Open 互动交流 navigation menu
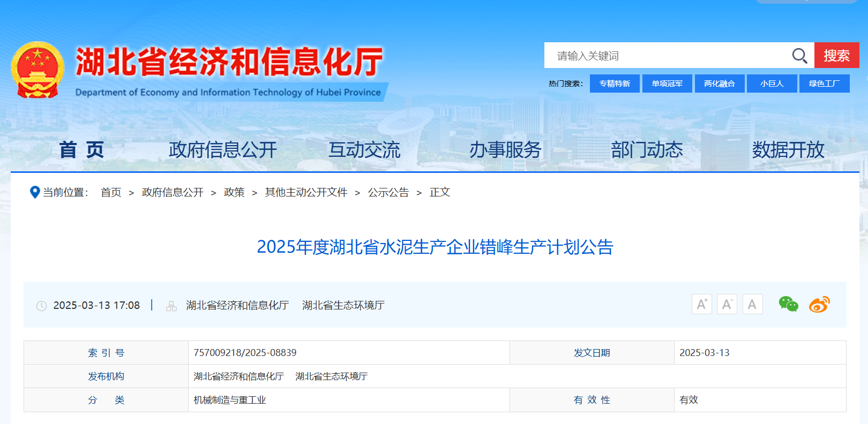This screenshot has height=424, width=868. pos(364,150)
